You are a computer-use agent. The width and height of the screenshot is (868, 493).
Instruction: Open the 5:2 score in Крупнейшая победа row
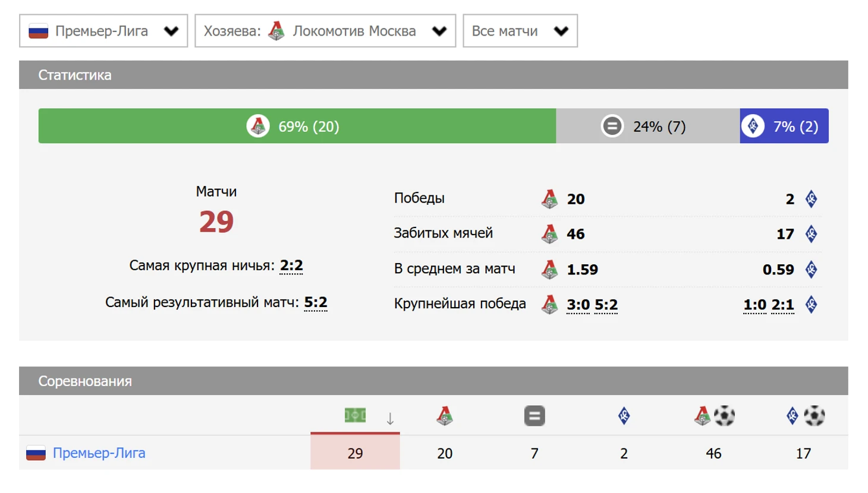pos(606,305)
